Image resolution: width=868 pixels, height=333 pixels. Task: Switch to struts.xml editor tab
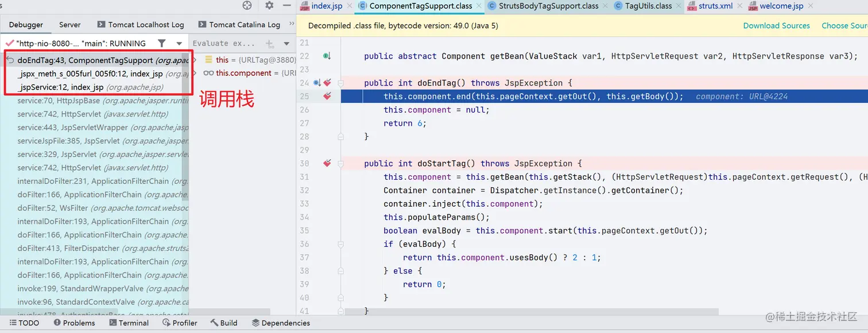point(710,6)
